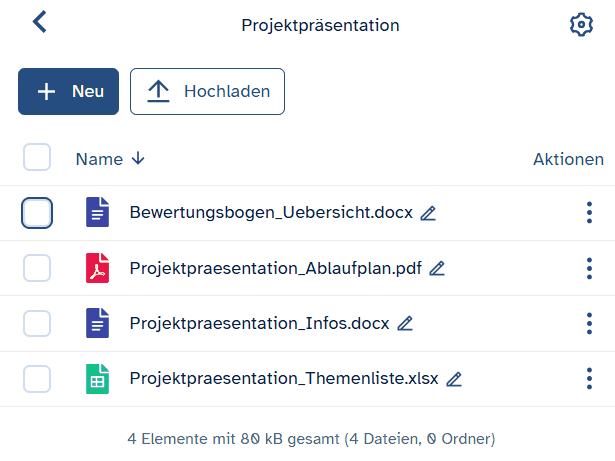The width and height of the screenshot is (615, 461).
Task: Open actions menu for Bewertungsbogen_Uebersicht.docx
Action: (x=589, y=213)
